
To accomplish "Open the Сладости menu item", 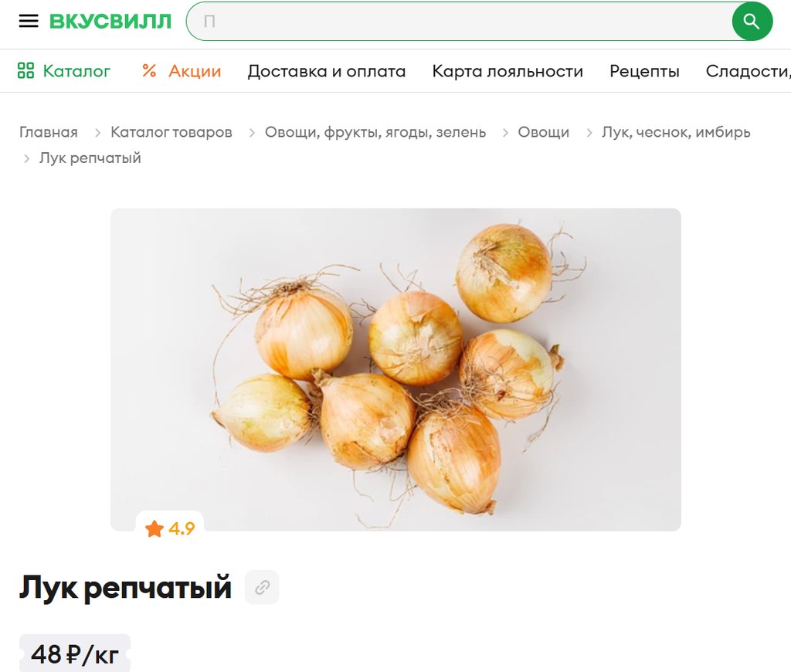I will pos(748,71).
